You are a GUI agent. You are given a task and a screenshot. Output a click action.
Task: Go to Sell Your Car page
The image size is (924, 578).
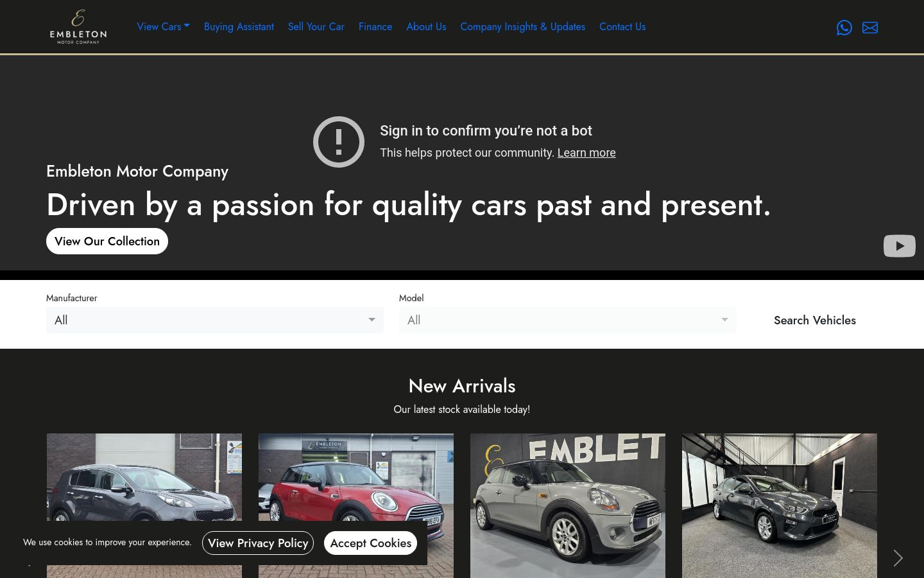pos(316,26)
